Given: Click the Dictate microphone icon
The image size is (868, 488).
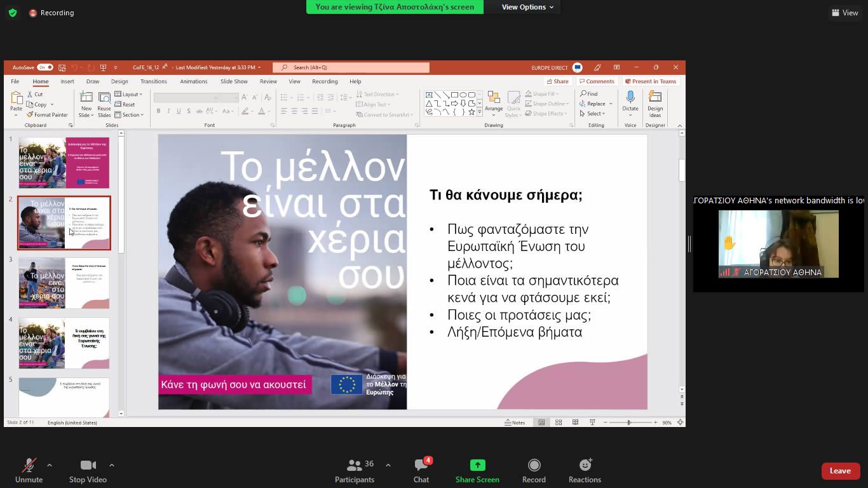Looking at the screenshot, I should pos(630,98).
